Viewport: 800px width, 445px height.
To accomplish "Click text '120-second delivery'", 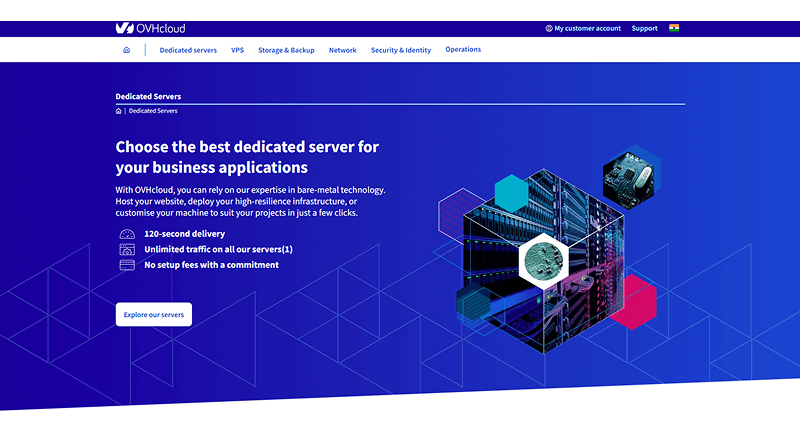I will 185,234.
